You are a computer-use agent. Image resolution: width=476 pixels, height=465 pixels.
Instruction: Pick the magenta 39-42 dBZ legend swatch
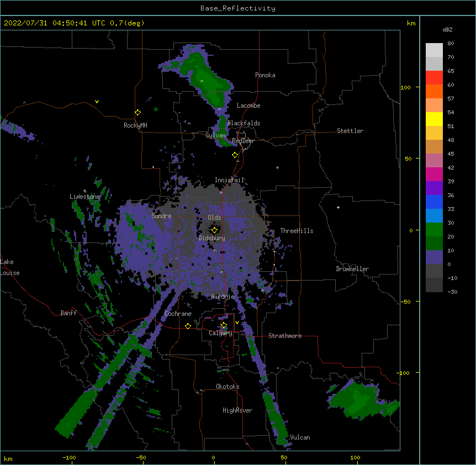[434, 174]
